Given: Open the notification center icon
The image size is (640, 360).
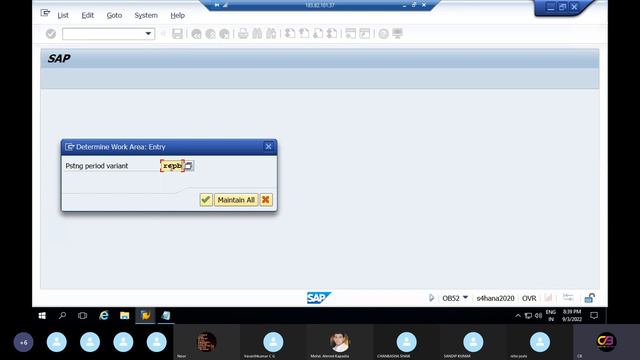Looking at the screenshot, I should click(594, 315).
